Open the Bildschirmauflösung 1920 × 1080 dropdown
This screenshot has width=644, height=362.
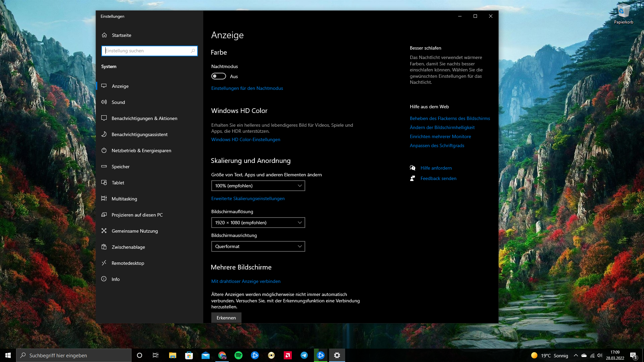tap(258, 223)
